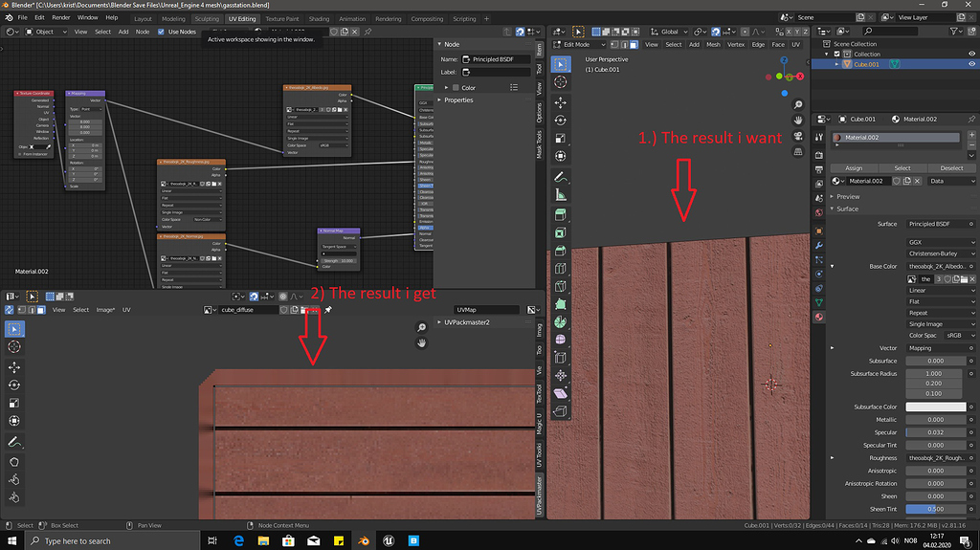Open Material properties tab

[819, 317]
